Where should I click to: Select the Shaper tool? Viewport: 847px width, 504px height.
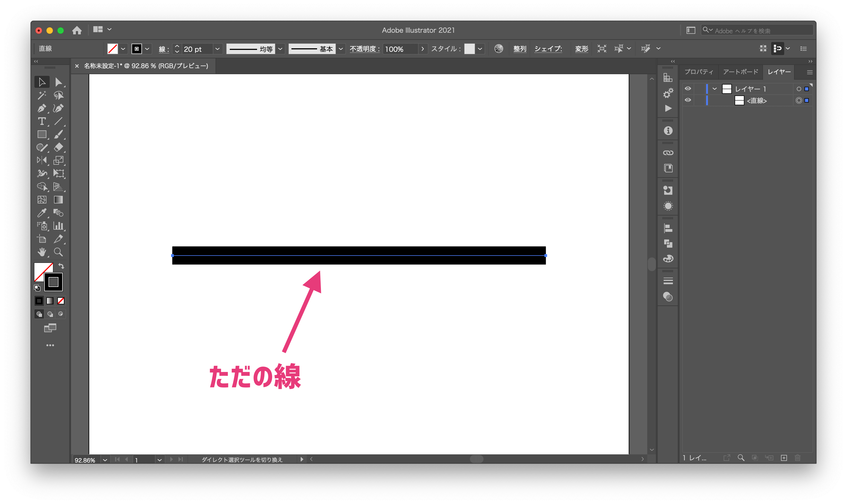pos(42,147)
